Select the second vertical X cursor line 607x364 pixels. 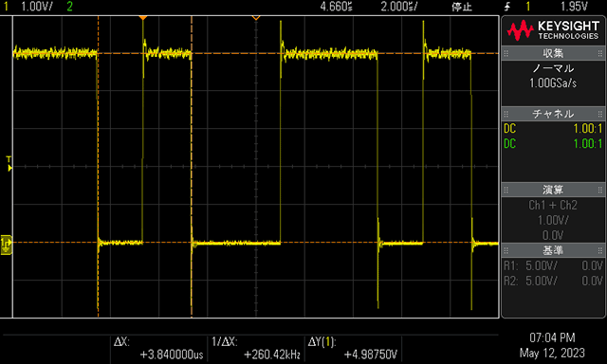[x=192, y=166]
